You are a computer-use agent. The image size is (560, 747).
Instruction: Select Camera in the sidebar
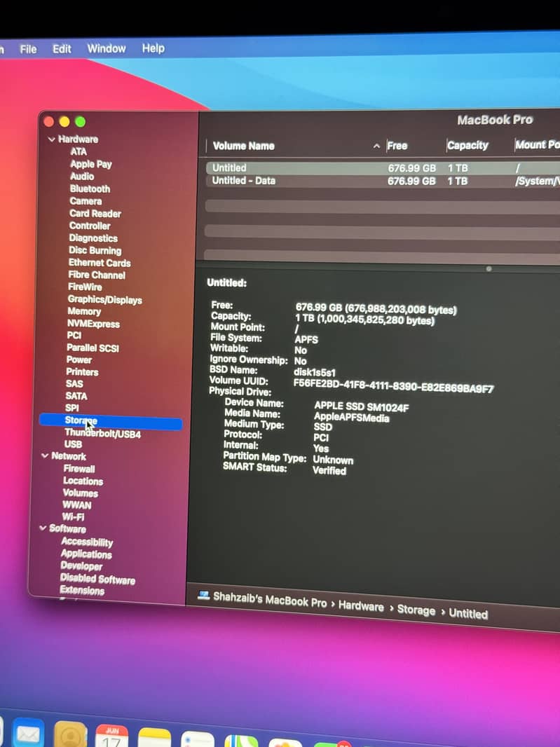(86, 201)
